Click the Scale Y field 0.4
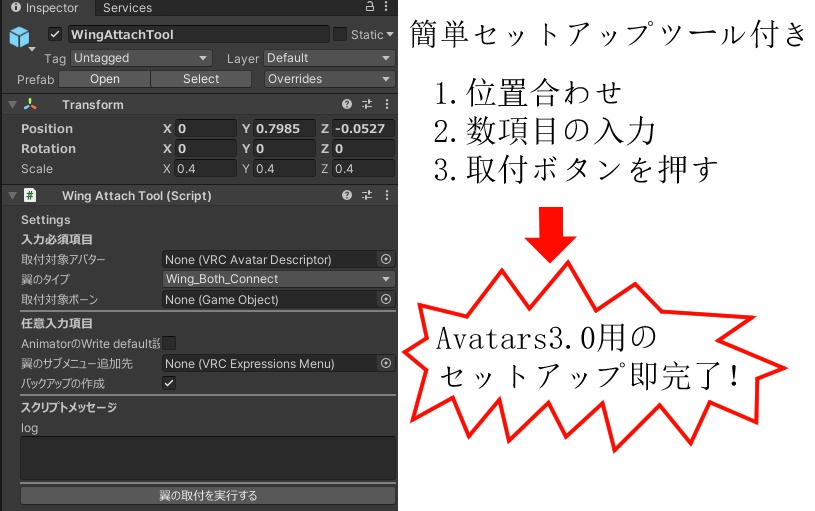 [284, 168]
